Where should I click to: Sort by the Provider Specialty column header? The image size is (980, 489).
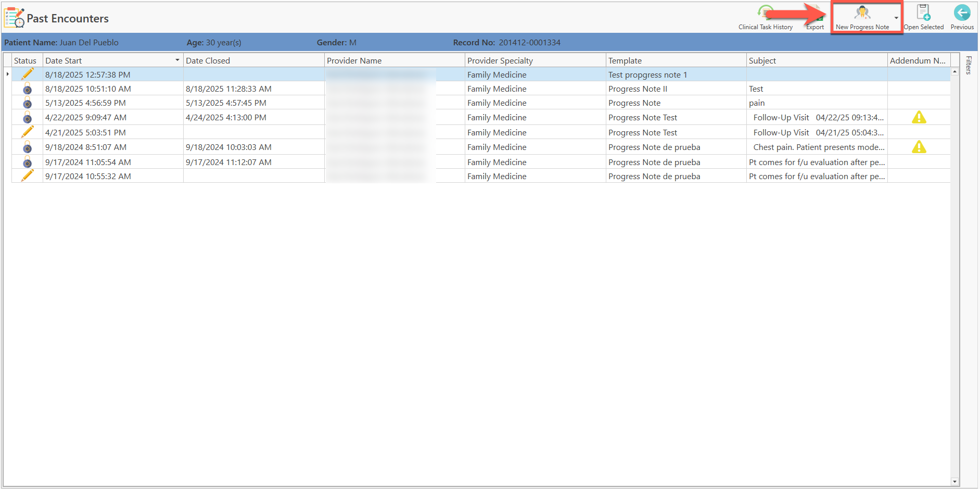536,60
